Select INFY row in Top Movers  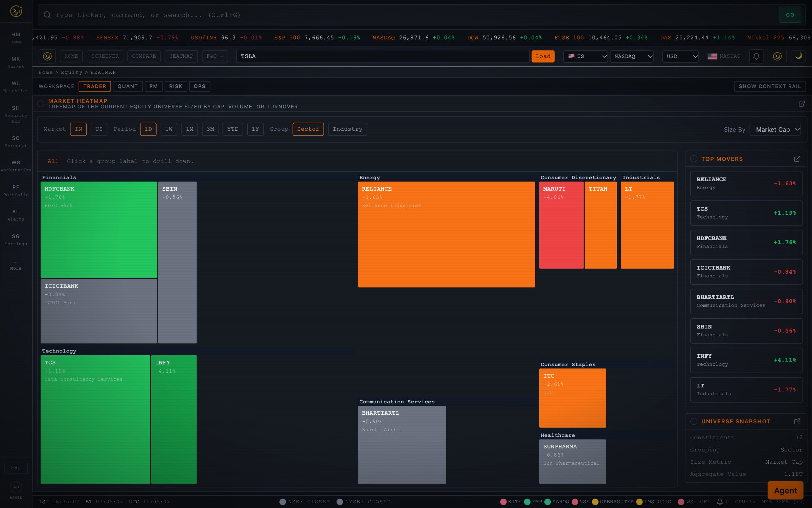pos(746,360)
